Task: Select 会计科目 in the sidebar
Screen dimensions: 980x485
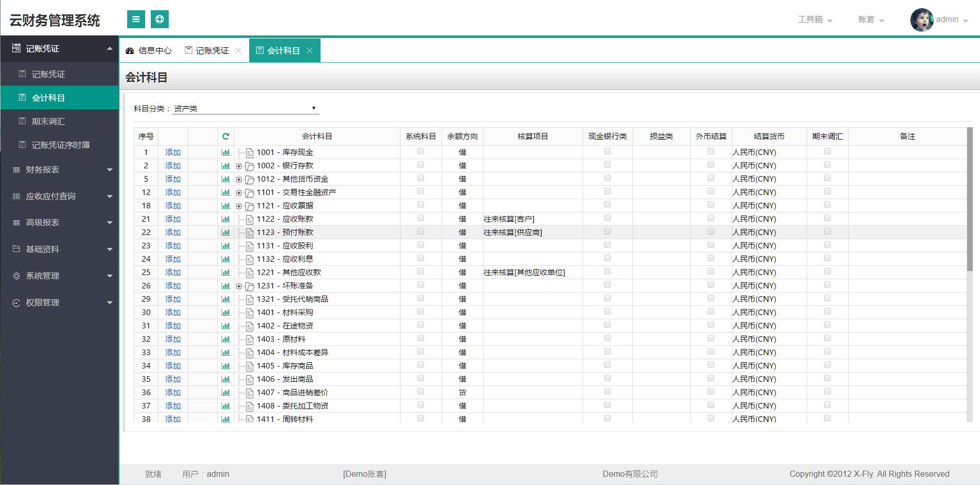Action: 59,98
